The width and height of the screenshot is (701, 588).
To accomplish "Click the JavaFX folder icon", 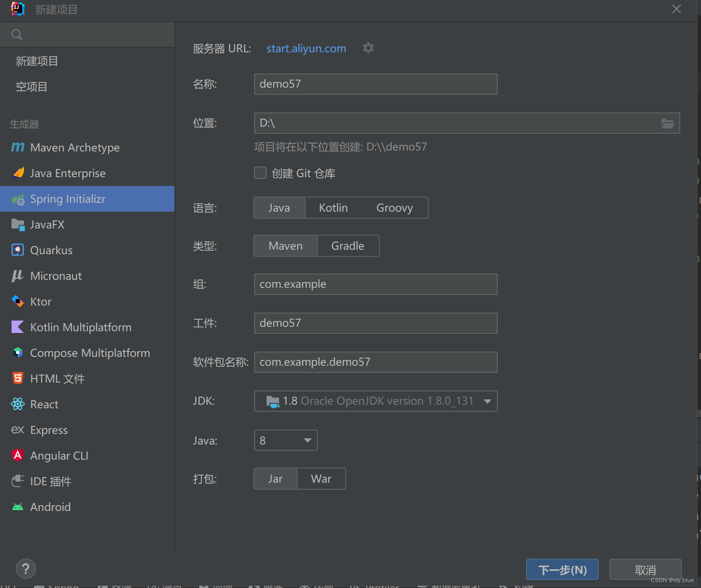I will 18,225.
